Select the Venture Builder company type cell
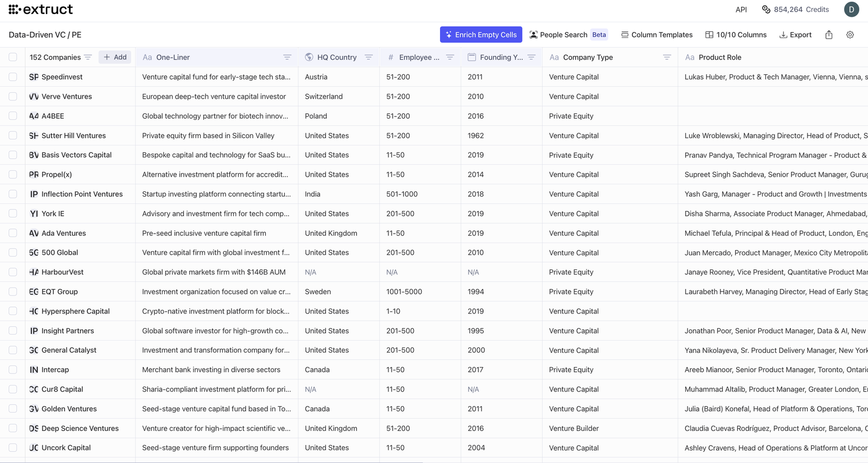The image size is (868, 463). point(610,428)
